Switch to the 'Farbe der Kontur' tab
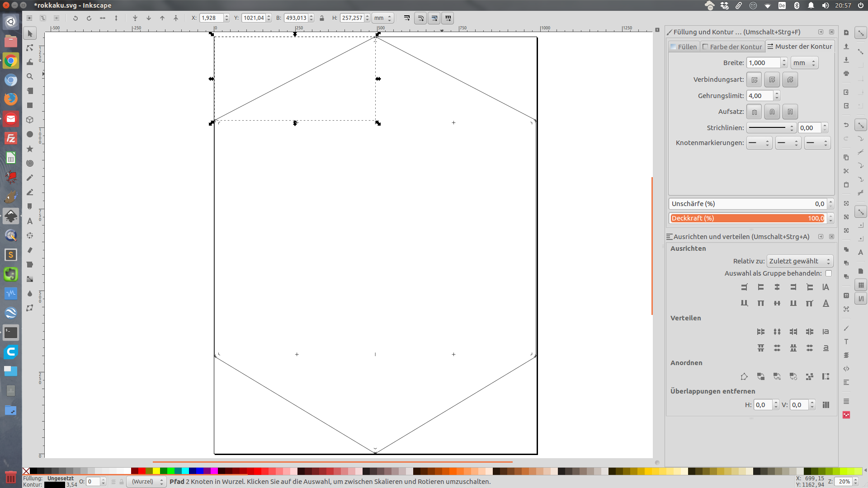The image size is (868, 488). coord(732,47)
